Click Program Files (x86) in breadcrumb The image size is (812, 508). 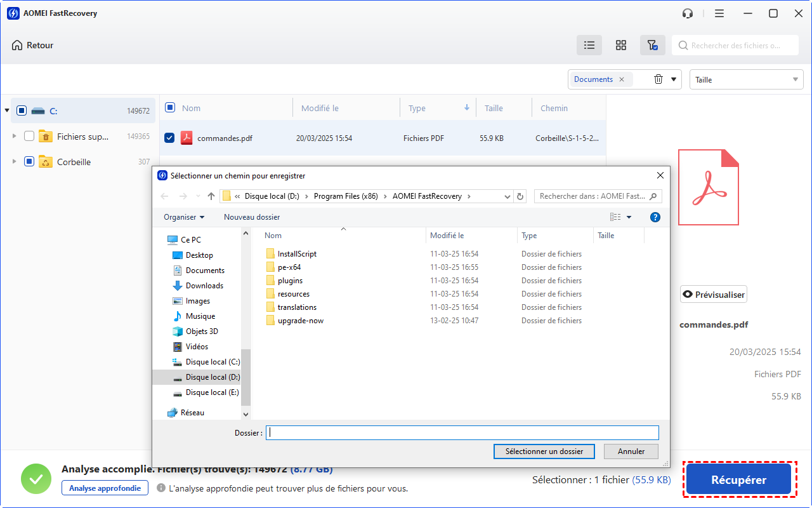[x=346, y=196]
